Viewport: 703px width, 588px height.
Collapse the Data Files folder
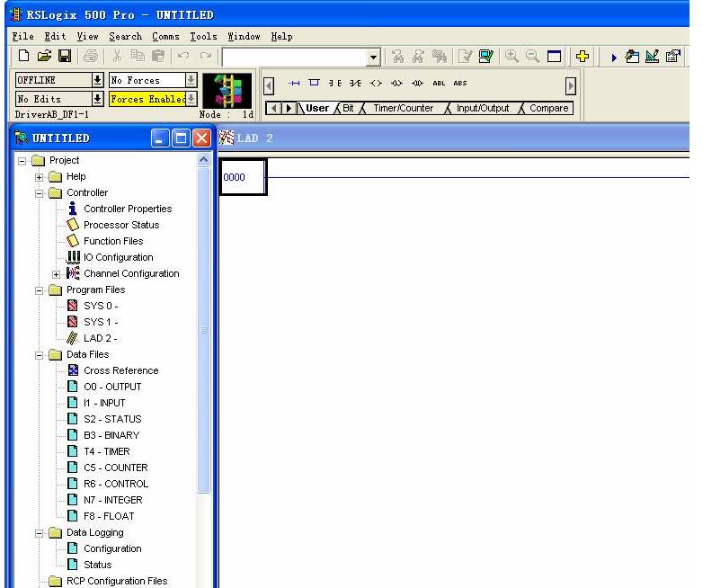[39, 355]
